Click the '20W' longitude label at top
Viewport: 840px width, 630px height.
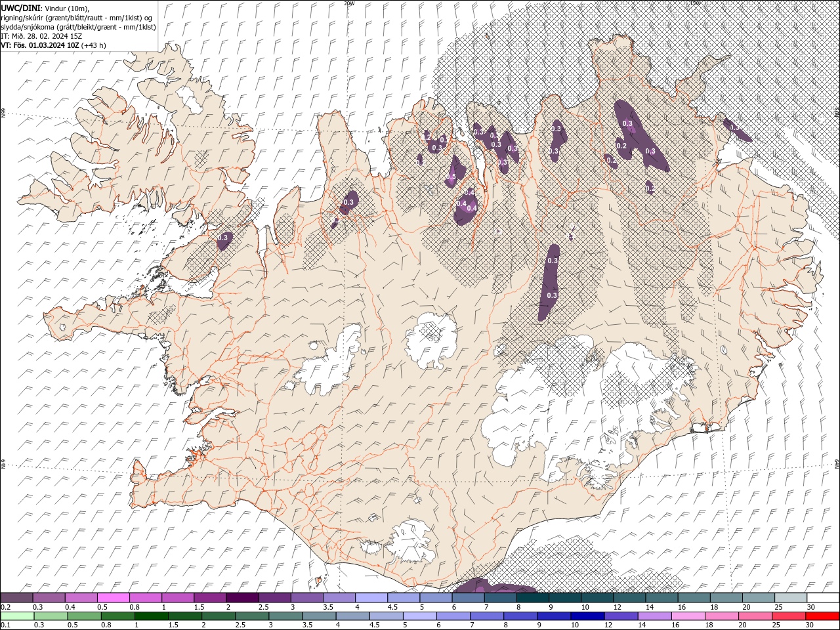coord(349,3)
